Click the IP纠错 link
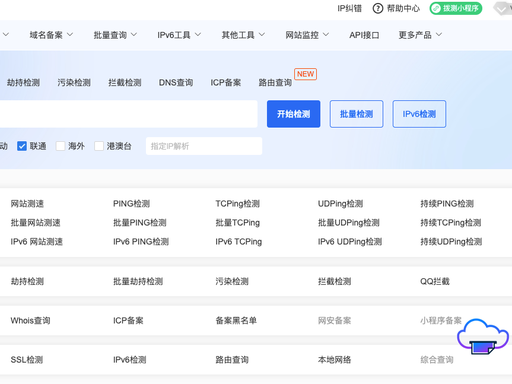Screen dimensions: 512x384 pyautogui.click(x=349, y=8)
